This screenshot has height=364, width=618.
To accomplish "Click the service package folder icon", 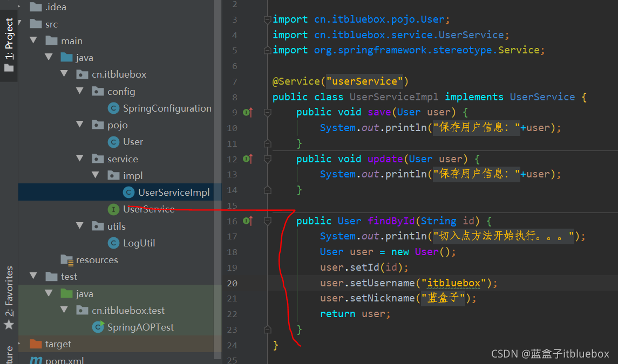I will pos(98,159).
